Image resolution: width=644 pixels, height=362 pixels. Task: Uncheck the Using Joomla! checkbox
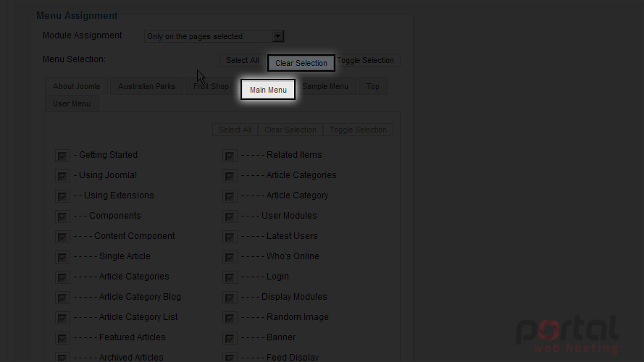coord(62,176)
